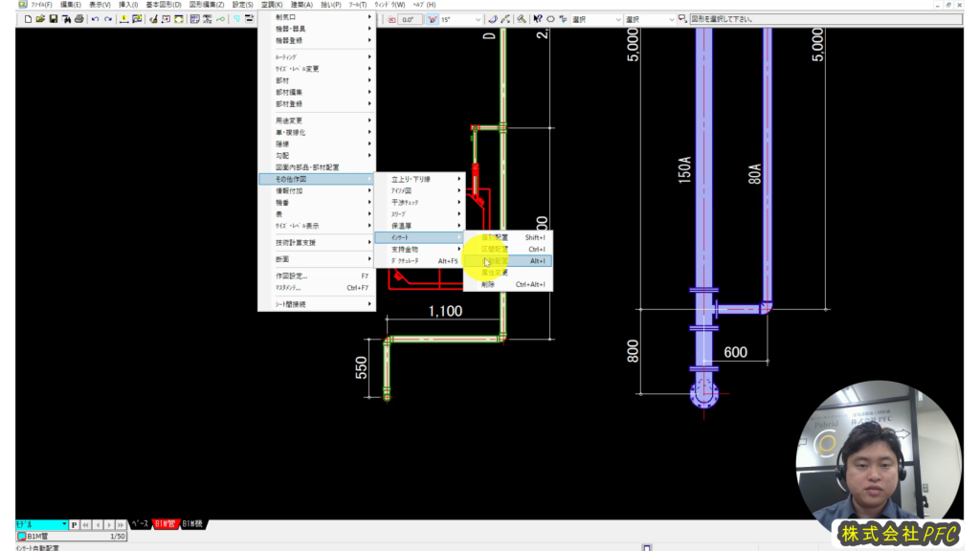The height and width of the screenshot is (551, 980).
Task: Click the 0.0° angle input field
Action: [x=411, y=19]
